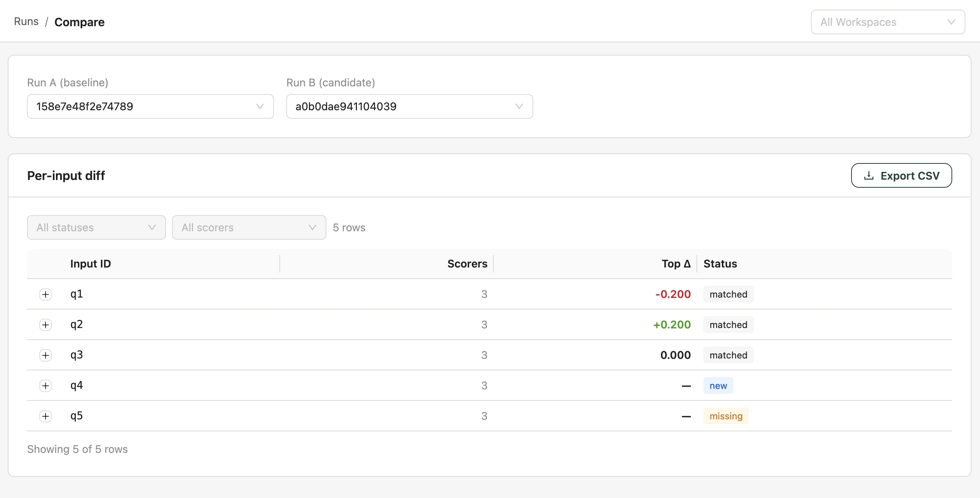Click the scorers count in row q4
The width and height of the screenshot is (980, 498).
tap(484, 385)
